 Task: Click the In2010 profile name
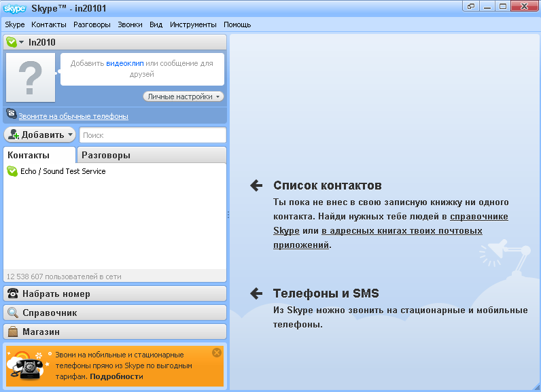coord(41,42)
